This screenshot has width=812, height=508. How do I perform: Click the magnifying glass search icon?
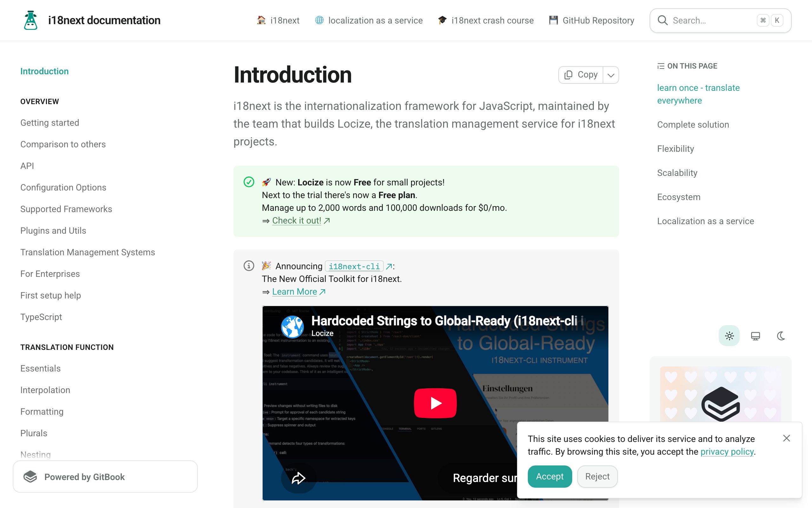coord(662,20)
